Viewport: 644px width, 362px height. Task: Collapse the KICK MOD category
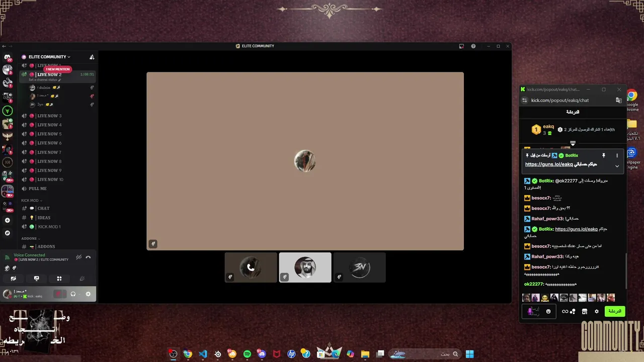point(31,201)
